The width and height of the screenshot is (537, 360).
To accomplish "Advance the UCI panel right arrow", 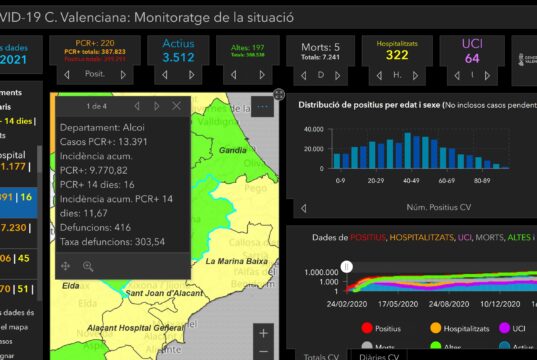I will coord(487,75).
